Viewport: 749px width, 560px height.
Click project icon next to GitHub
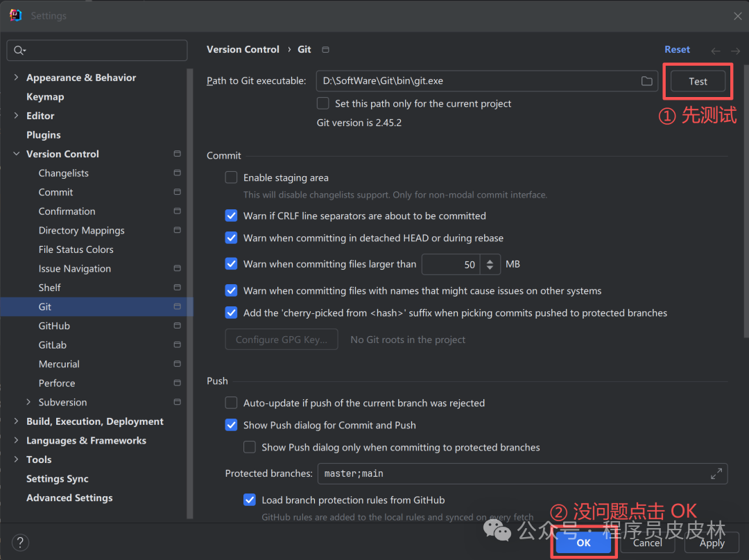pyautogui.click(x=178, y=326)
